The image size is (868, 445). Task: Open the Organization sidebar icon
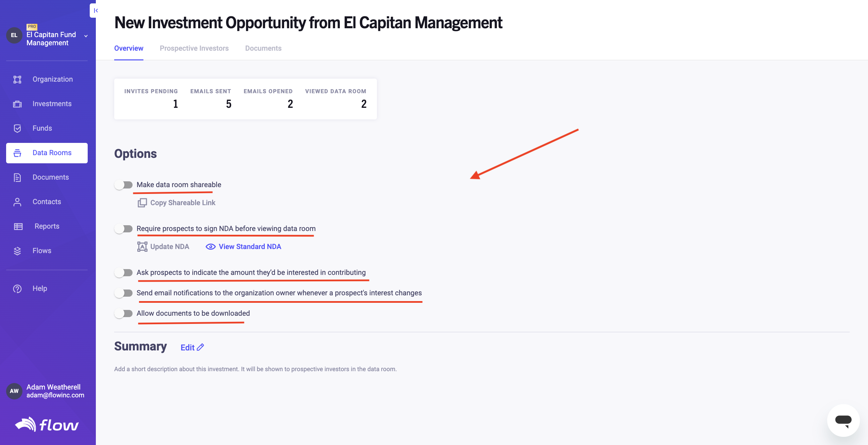[17, 80]
